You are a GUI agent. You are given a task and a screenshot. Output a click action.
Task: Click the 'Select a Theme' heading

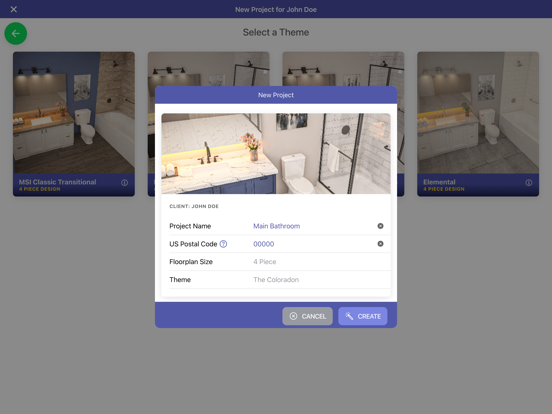coord(276,32)
